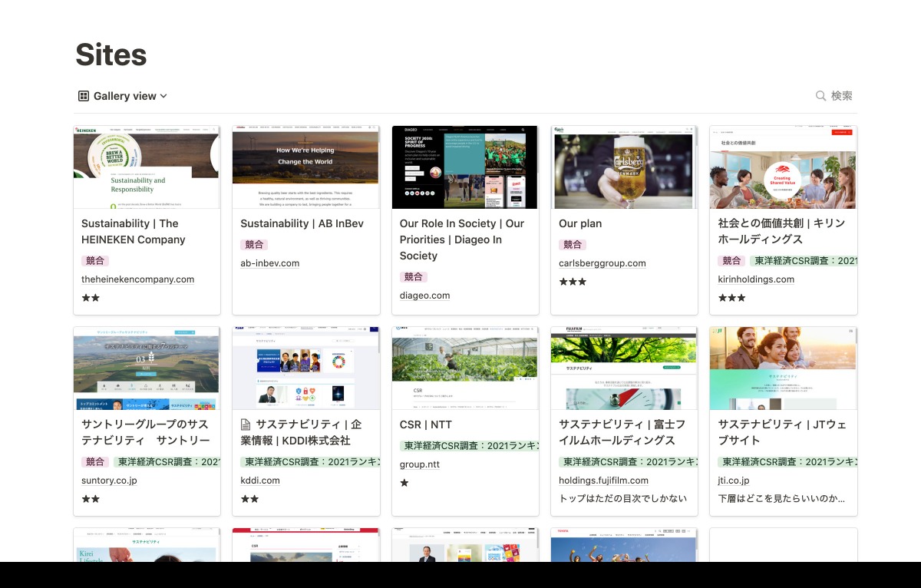Viewport: 921px width, 588px height.
Task: Open the AB InBev card thumbnail
Action: [x=305, y=167]
